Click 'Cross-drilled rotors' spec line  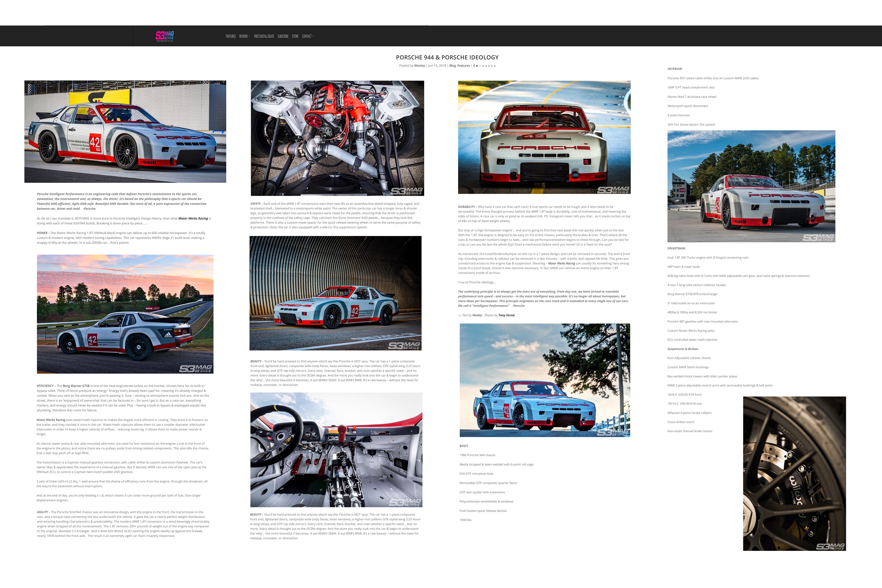[x=681, y=422]
